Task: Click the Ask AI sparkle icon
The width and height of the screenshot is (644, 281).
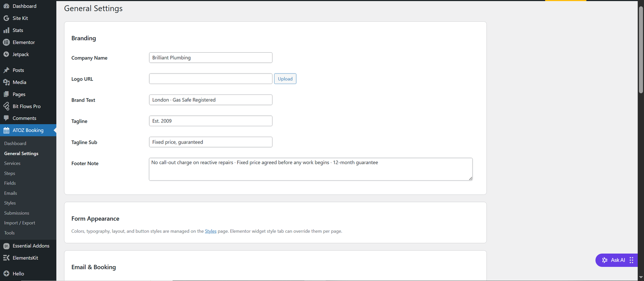Action: pos(605,260)
